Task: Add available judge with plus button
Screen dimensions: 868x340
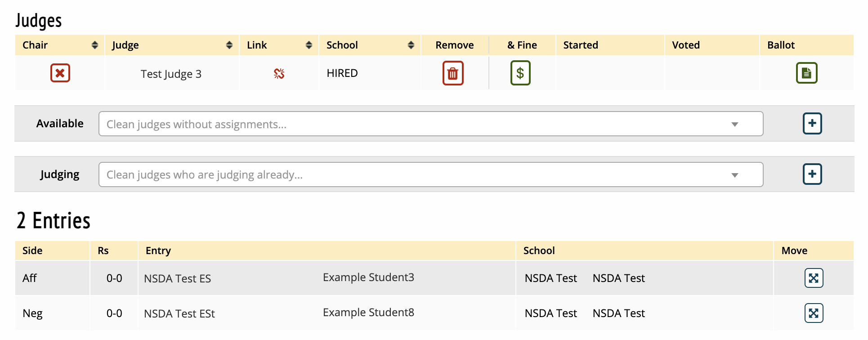Action: pyautogui.click(x=812, y=124)
